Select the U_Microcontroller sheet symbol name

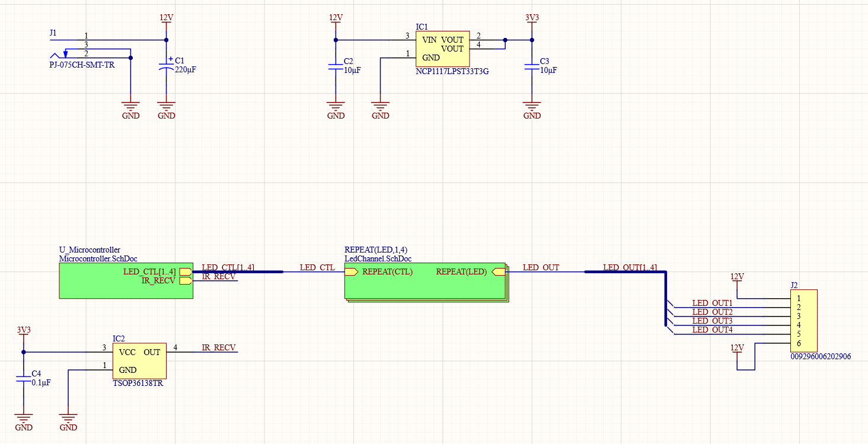[90, 250]
